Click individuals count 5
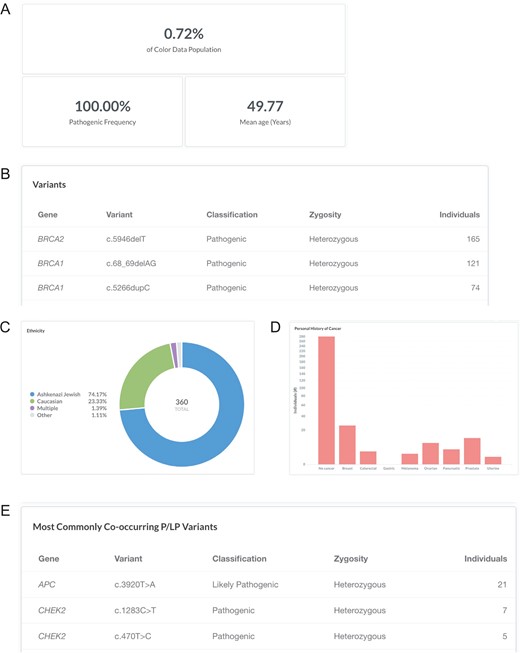The width and height of the screenshot is (520, 653). coord(505,636)
